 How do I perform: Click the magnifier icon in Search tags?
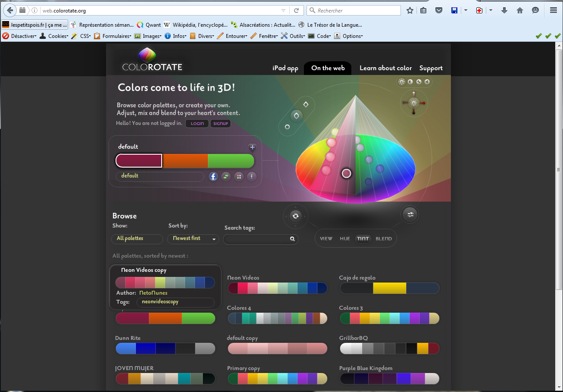(292, 239)
